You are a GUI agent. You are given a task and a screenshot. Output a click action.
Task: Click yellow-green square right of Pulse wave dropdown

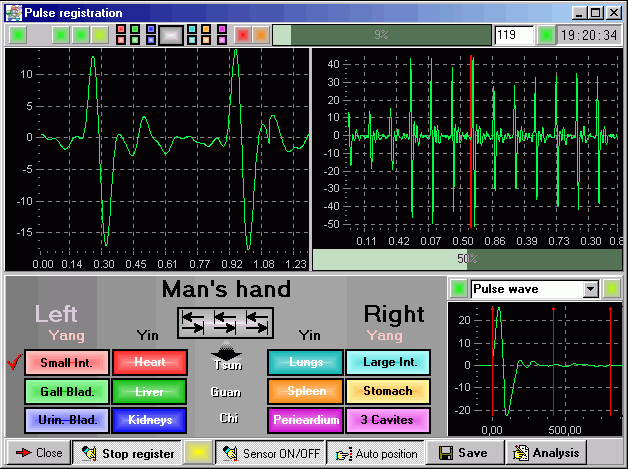(612, 289)
